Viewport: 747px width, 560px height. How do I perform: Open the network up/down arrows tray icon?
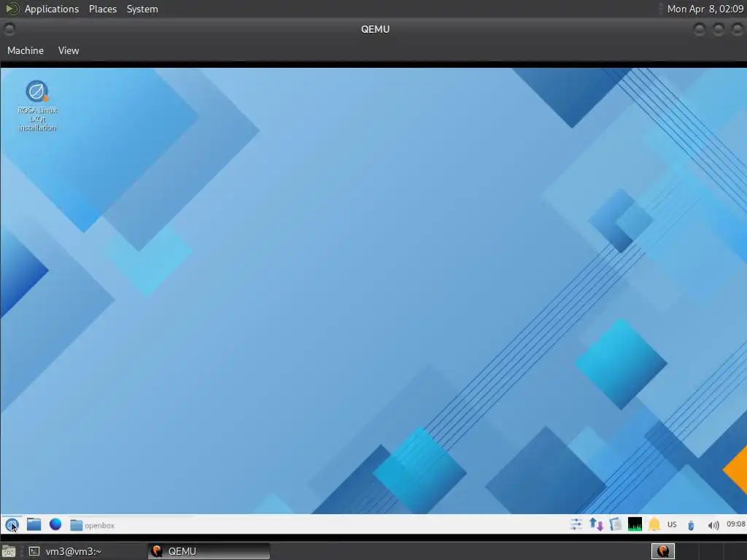click(x=596, y=525)
